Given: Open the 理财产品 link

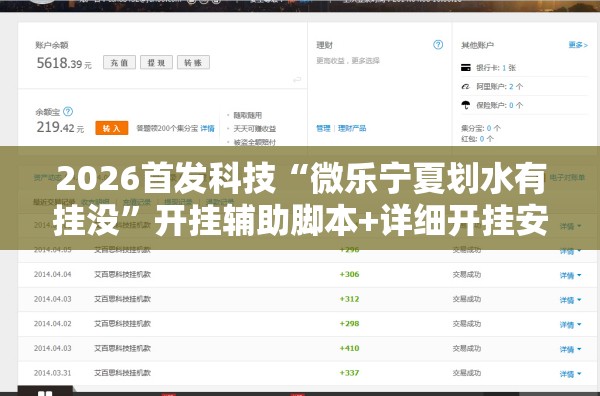Looking at the screenshot, I should [x=352, y=128].
